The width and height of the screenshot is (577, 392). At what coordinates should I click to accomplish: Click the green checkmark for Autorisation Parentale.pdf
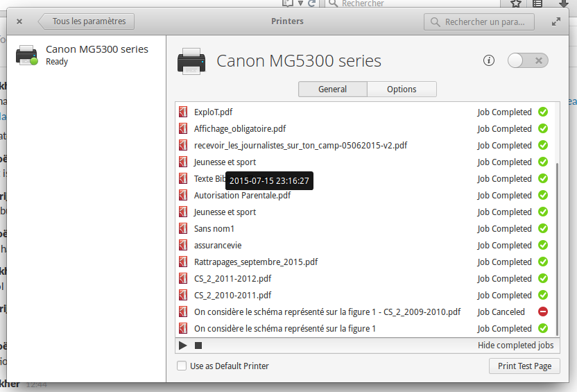543,195
